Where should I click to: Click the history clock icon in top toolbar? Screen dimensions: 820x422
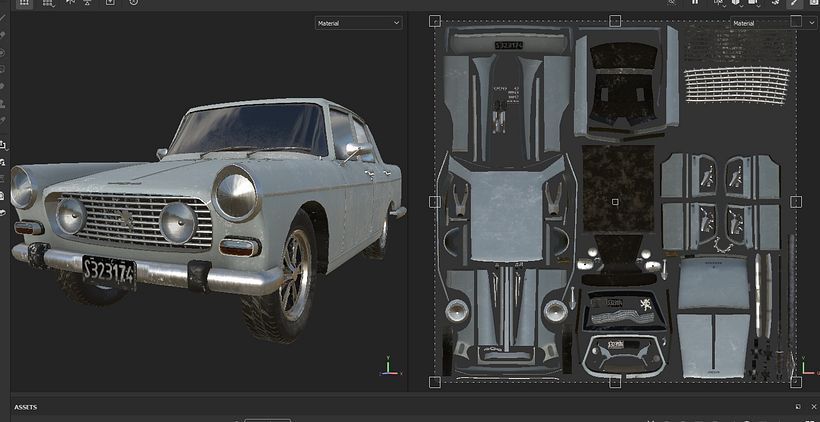[133, 3]
